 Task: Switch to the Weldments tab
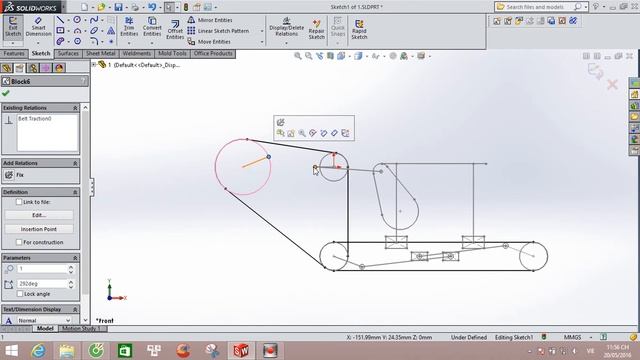[x=137, y=53]
